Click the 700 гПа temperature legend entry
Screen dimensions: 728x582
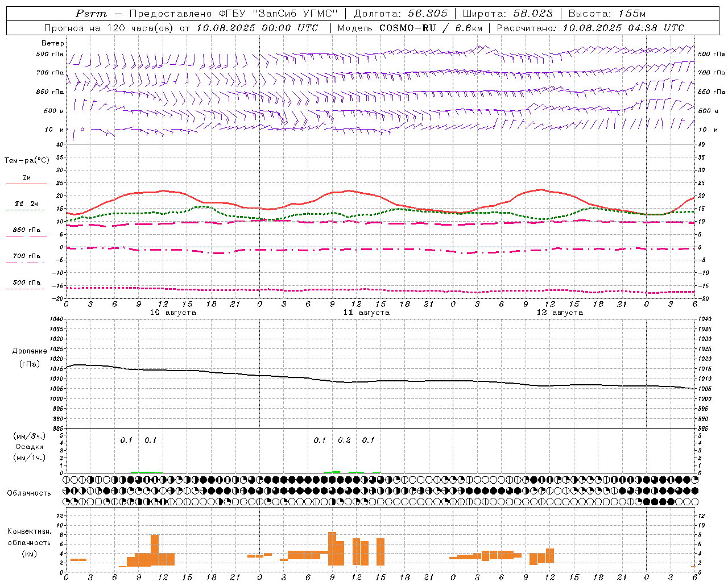(x=26, y=256)
